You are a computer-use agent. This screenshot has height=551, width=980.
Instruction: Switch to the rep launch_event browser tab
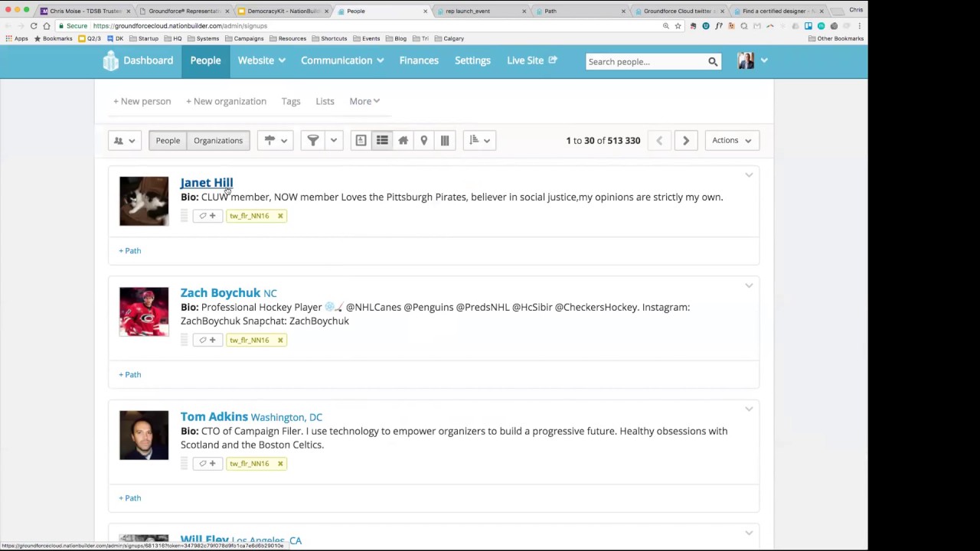(x=479, y=11)
